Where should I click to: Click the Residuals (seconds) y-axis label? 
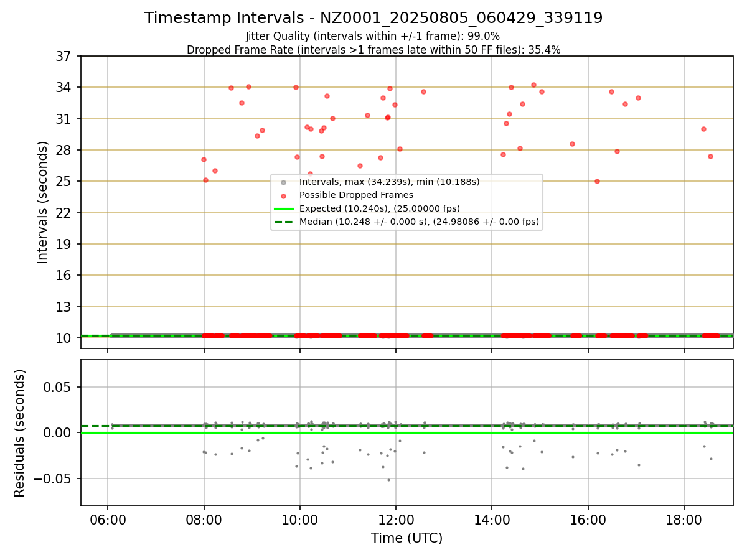coord(19,433)
